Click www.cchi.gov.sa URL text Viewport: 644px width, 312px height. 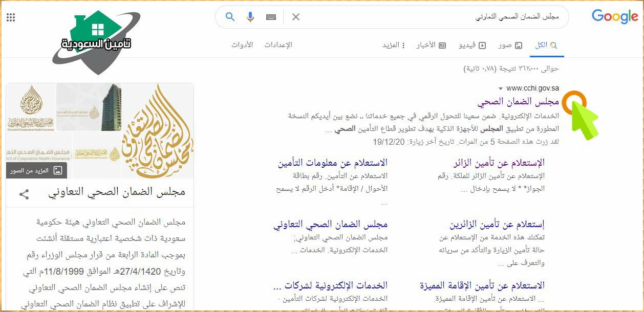[532, 88]
